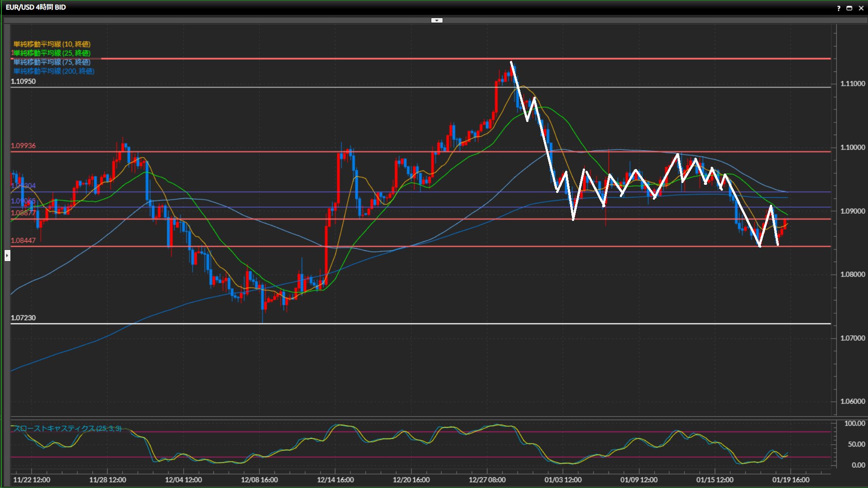The height and width of the screenshot is (488, 868).
Task: Click the price axis at 1.10000
Action: [852, 147]
